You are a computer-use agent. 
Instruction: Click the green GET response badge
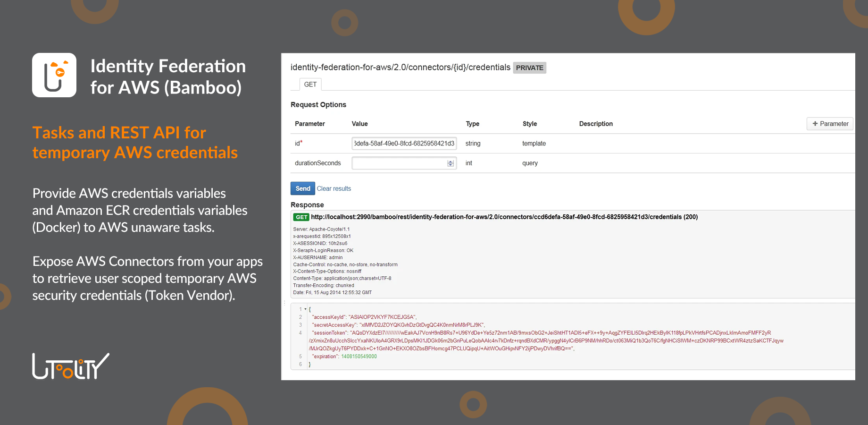[301, 217]
